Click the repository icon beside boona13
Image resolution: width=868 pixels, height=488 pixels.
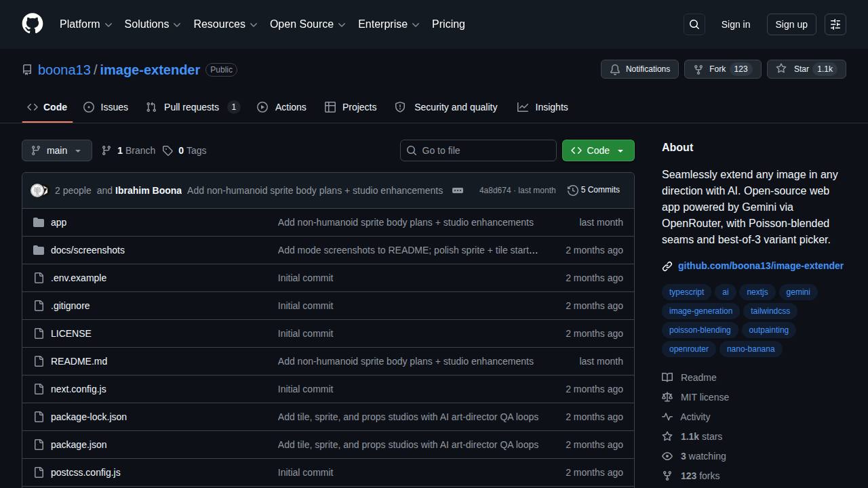point(27,70)
